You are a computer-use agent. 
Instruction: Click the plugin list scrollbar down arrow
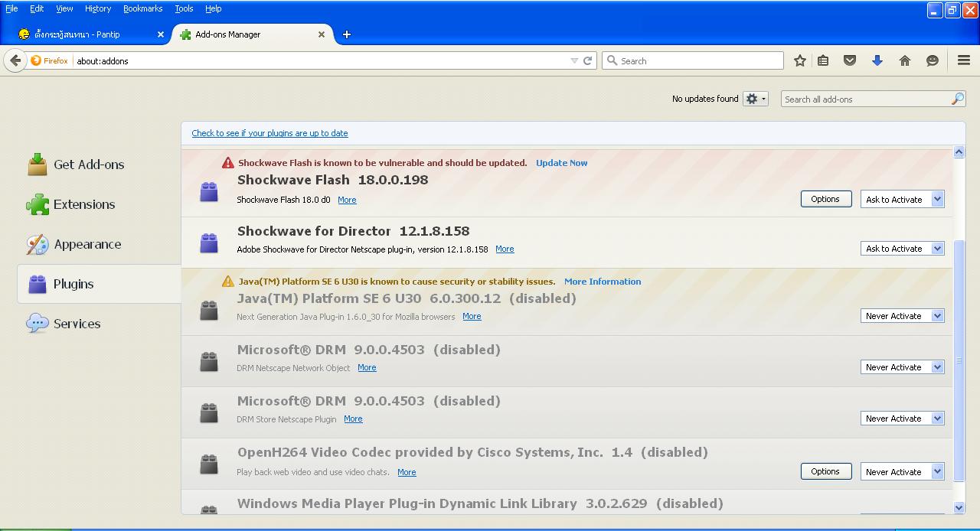coord(959,507)
